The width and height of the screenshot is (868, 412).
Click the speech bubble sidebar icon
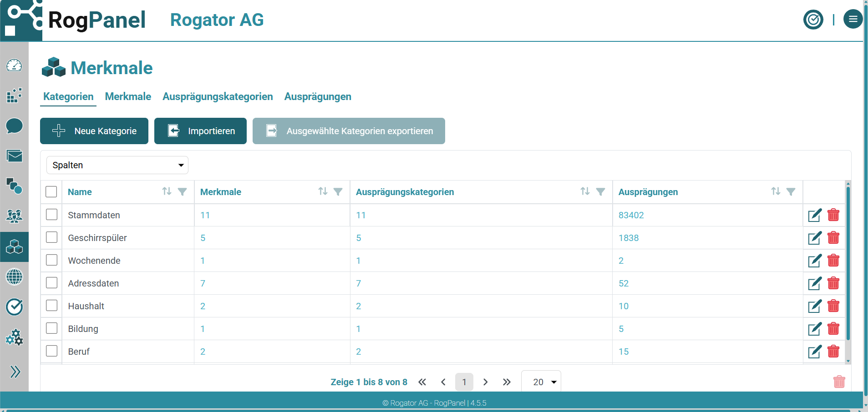pyautogui.click(x=14, y=126)
